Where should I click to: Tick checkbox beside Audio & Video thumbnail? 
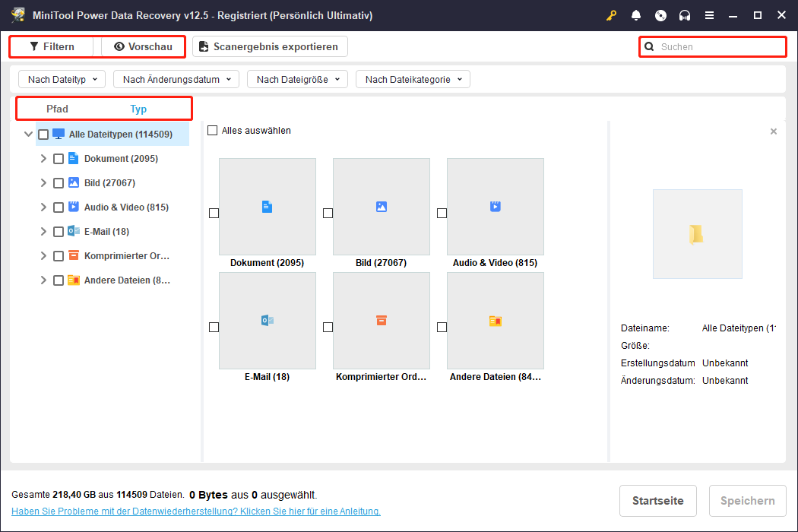[x=442, y=213]
